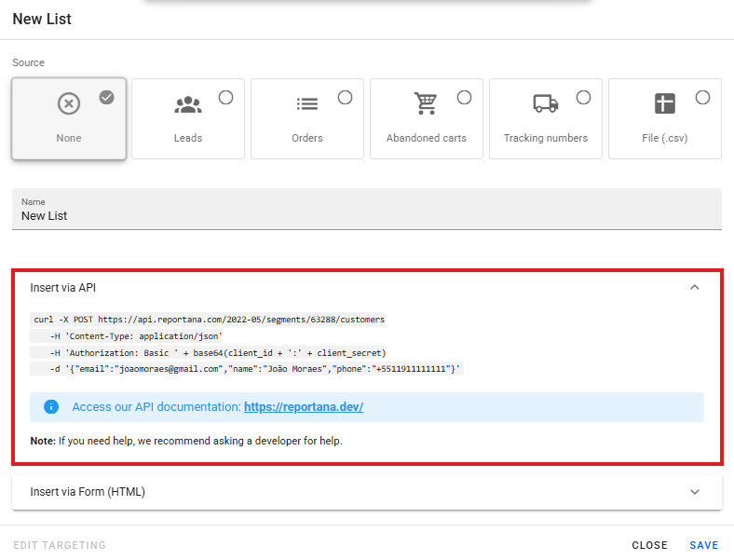Viewport: 734px width, 560px height.
Task: Click the SAVE button
Action: coord(704,545)
